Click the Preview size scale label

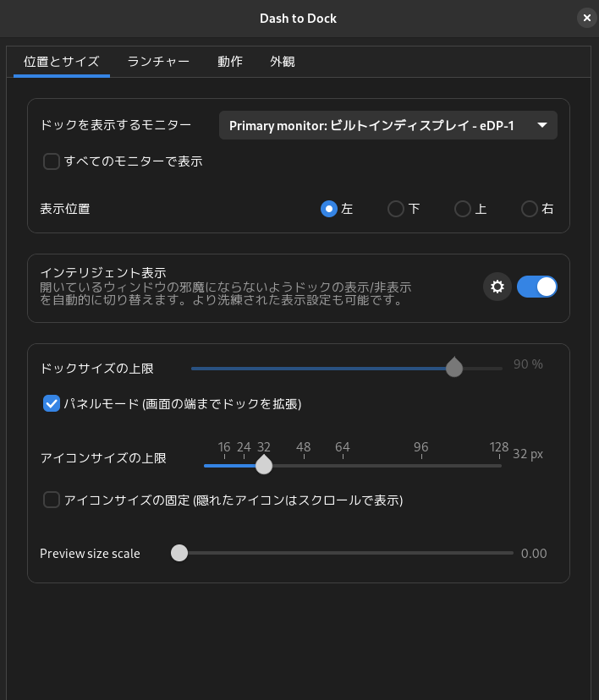point(90,554)
